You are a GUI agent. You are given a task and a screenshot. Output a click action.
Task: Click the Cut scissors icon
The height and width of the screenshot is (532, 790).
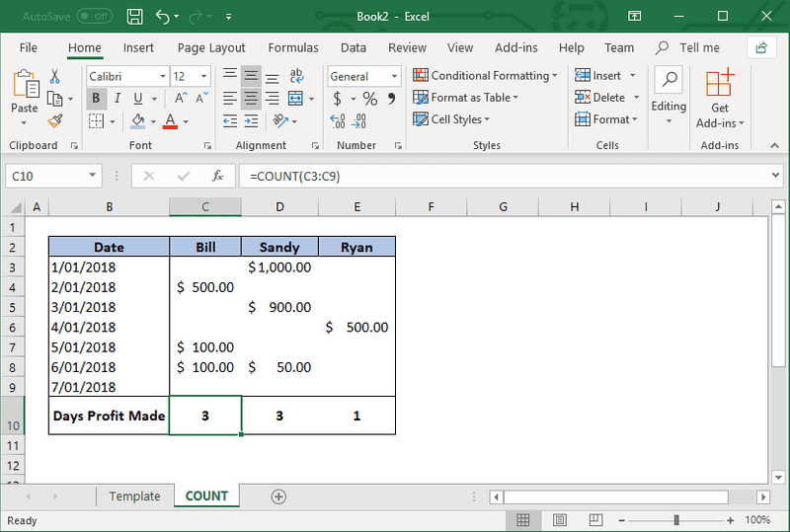55,77
